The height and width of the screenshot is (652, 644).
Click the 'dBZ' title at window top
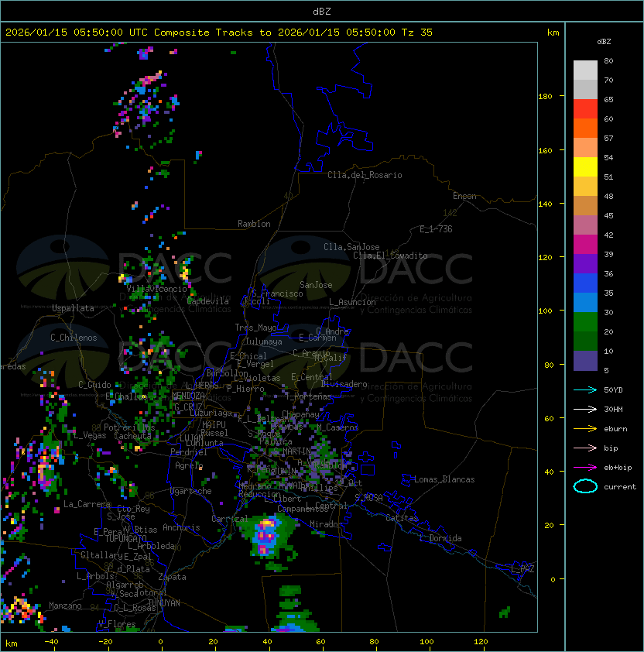322,11
